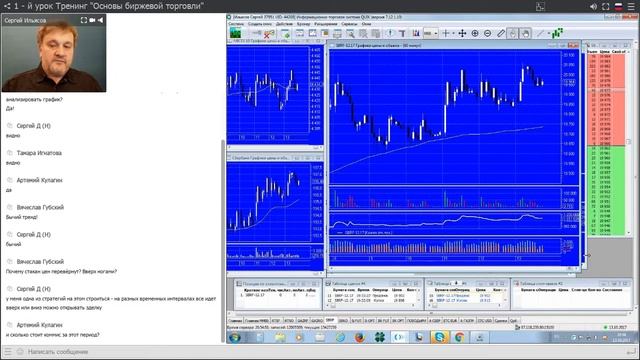Click the chat name Тамара Игнатова
640x360 pixels.
point(39,153)
